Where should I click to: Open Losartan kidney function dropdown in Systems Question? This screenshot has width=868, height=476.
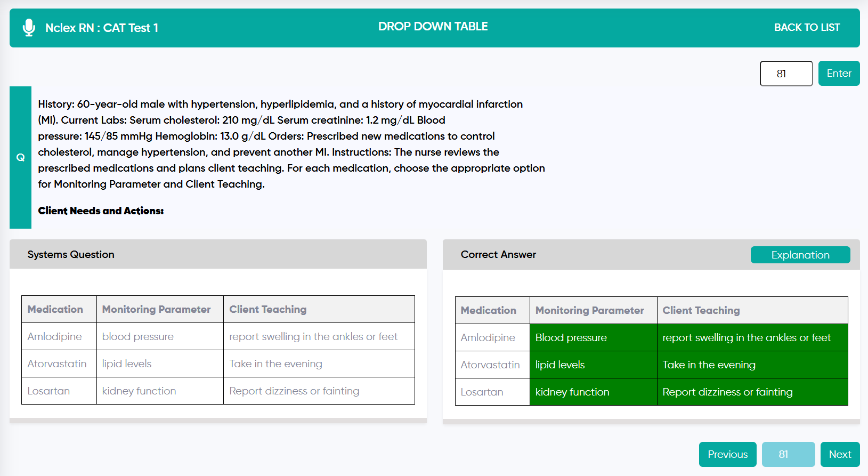click(160, 391)
